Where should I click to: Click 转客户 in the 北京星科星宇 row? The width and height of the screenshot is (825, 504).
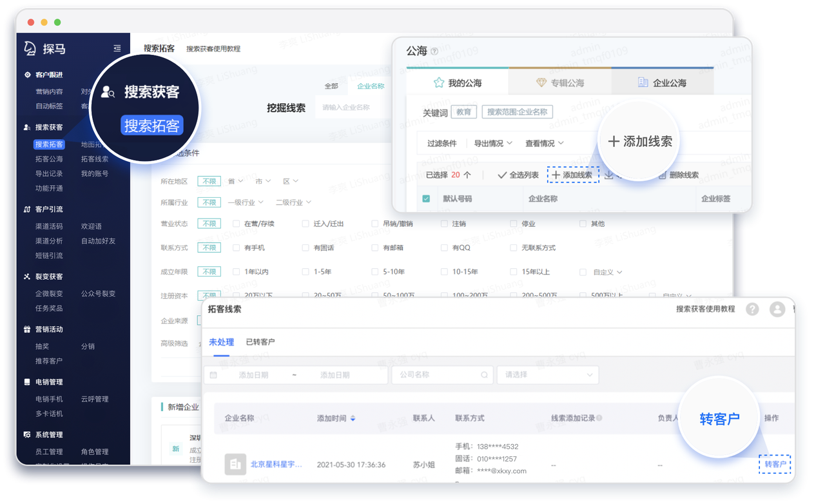point(775,464)
